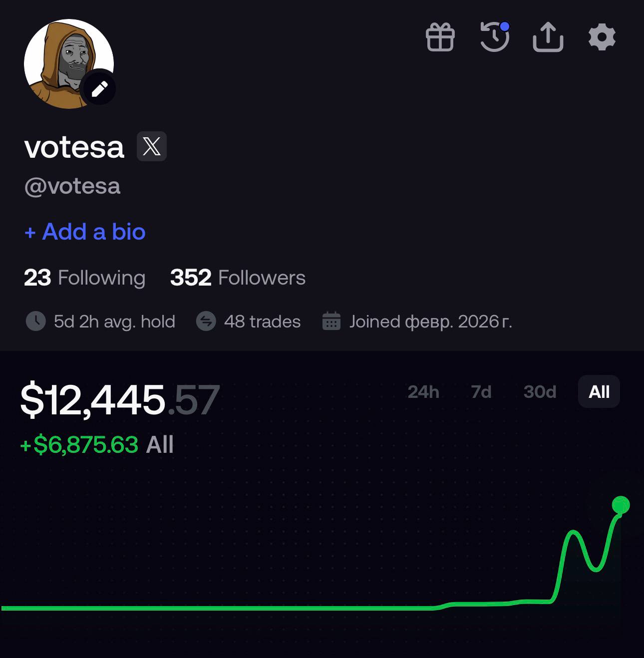
Task: Open the 352 Followers list
Action: click(x=238, y=278)
